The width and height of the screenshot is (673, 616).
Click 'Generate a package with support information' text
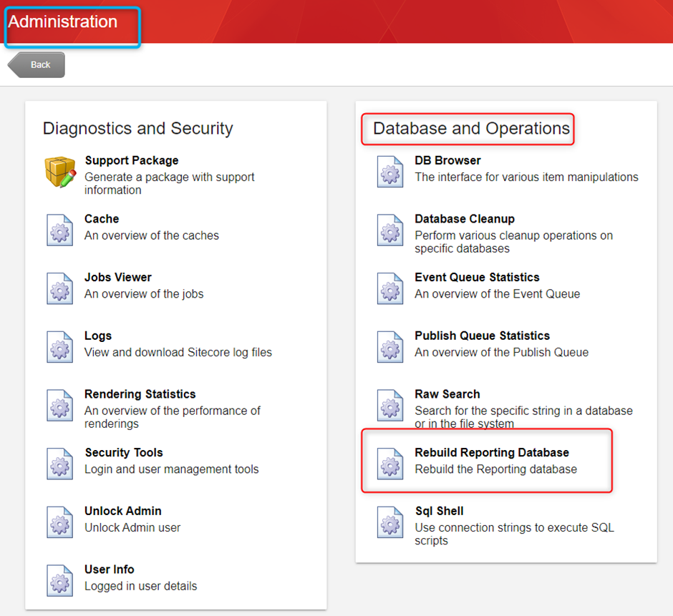coord(169,184)
